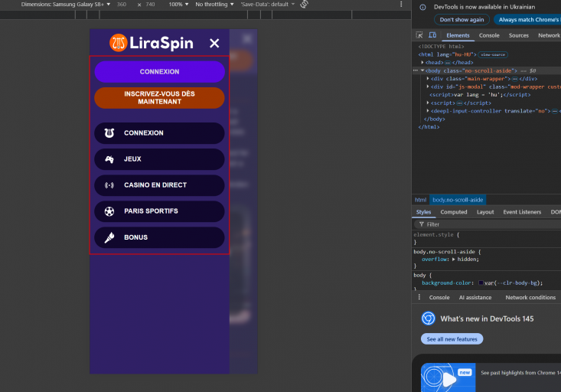
Task: Open the BONUS menu item
Action: 159,237
